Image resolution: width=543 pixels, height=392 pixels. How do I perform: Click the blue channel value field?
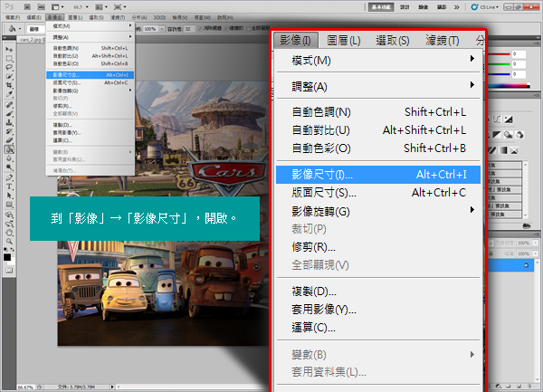[x=519, y=74]
